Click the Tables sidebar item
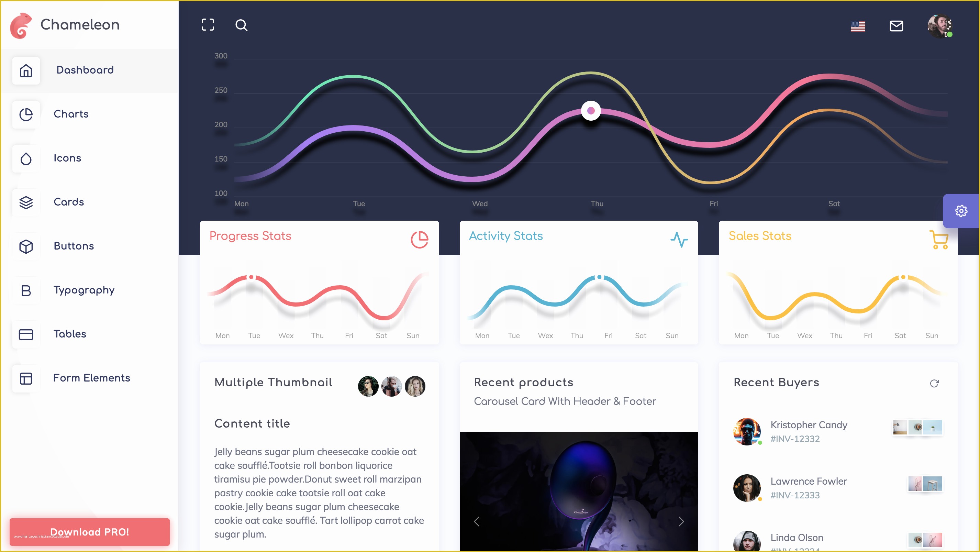980x552 pixels. click(69, 334)
